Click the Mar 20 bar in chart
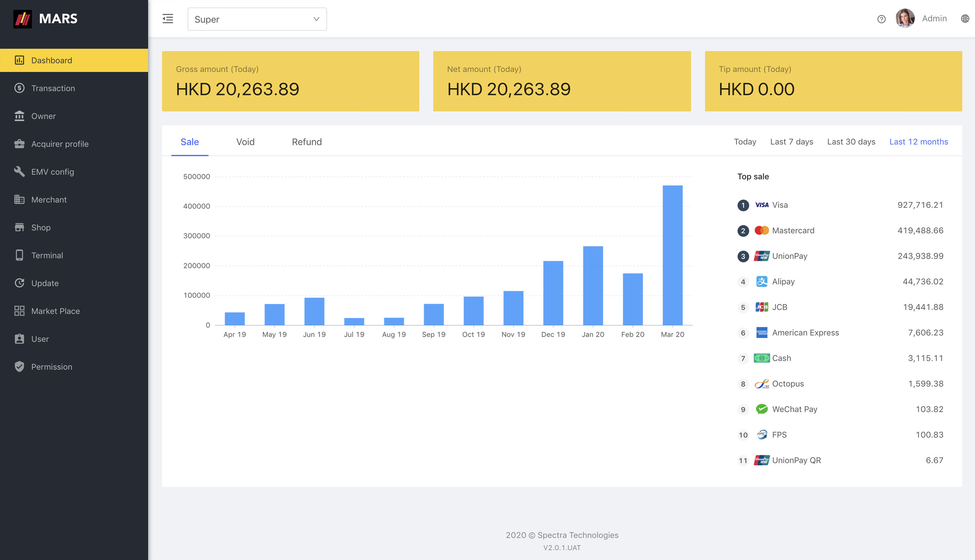 pos(672,255)
